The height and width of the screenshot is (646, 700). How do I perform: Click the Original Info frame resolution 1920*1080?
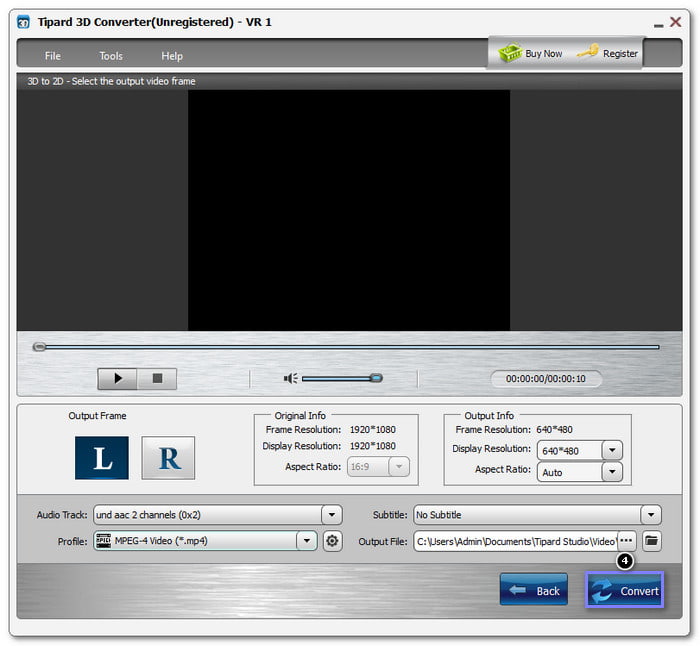point(372,429)
